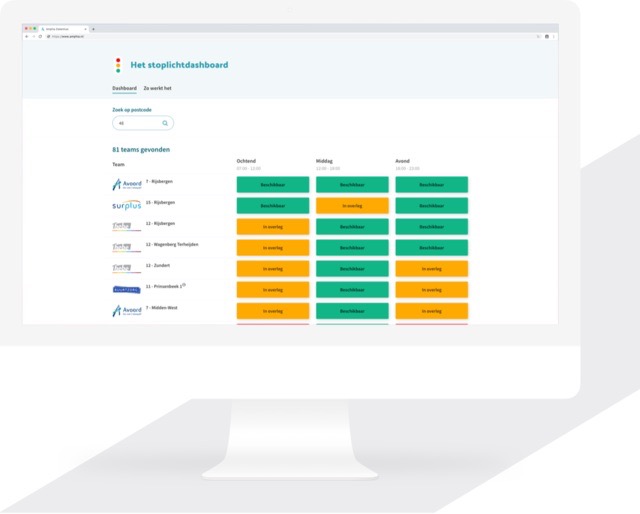This screenshot has height=514, width=640.
Task: Click the "Het stoplichtdashboard" page title
Action: [179, 65]
